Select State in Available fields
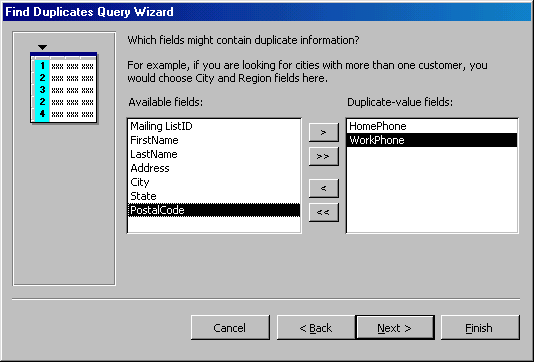 214,196
